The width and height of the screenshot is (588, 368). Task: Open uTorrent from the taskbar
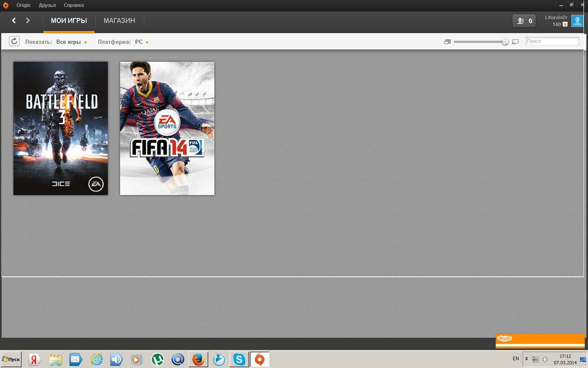click(157, 359)
